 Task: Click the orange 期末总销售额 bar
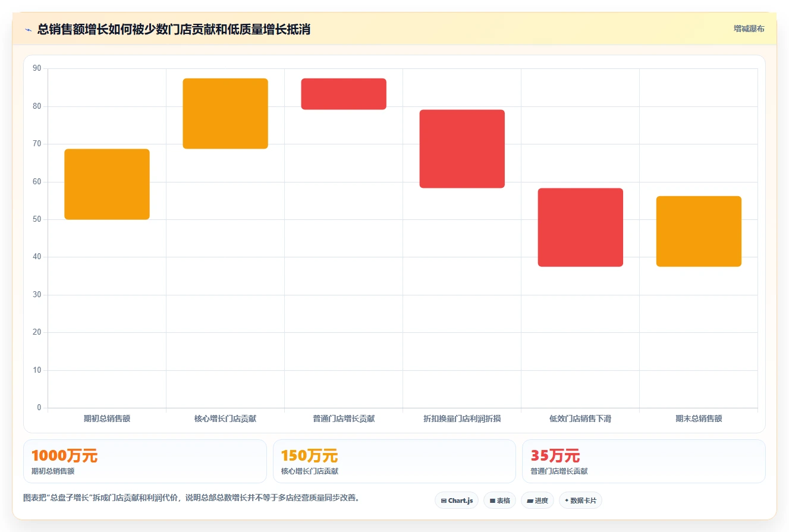click(699, 231)
